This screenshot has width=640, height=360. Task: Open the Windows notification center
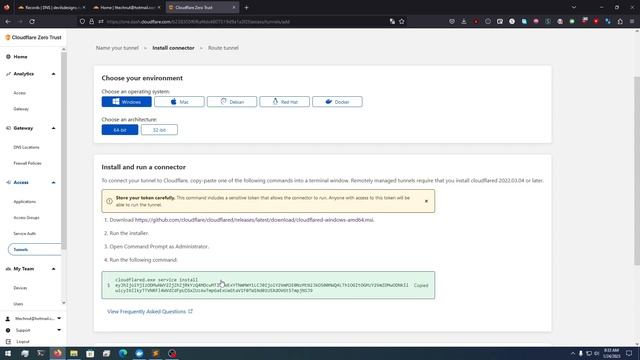(629, 353)
